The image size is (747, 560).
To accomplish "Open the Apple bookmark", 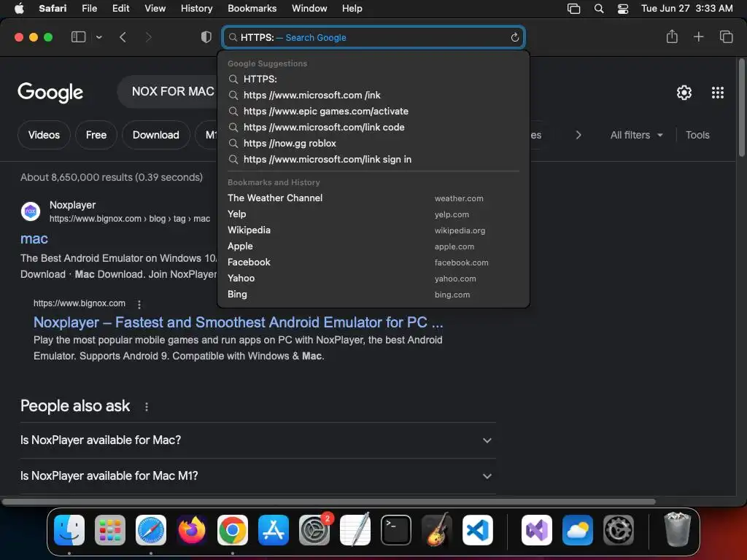I will point(373,246).
